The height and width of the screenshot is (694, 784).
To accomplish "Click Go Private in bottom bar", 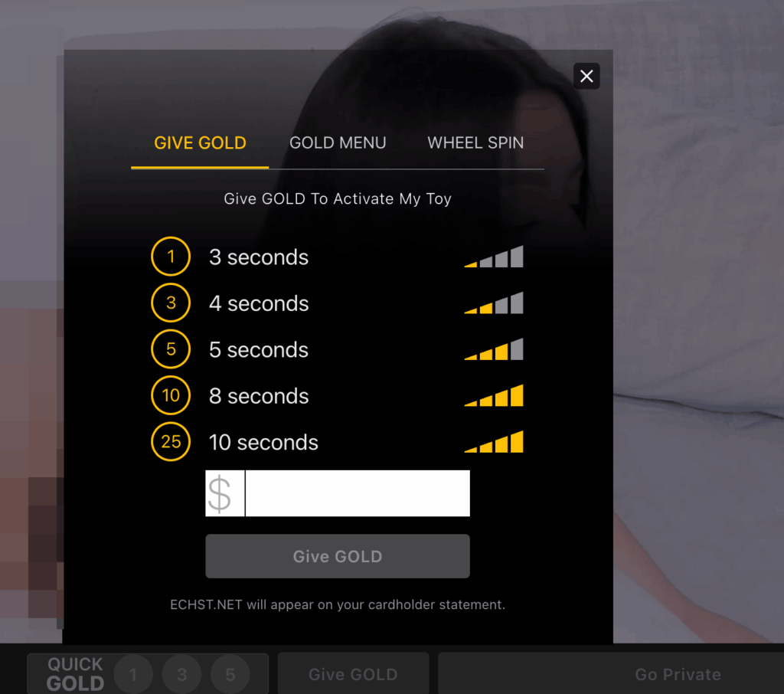I will 678,674.
